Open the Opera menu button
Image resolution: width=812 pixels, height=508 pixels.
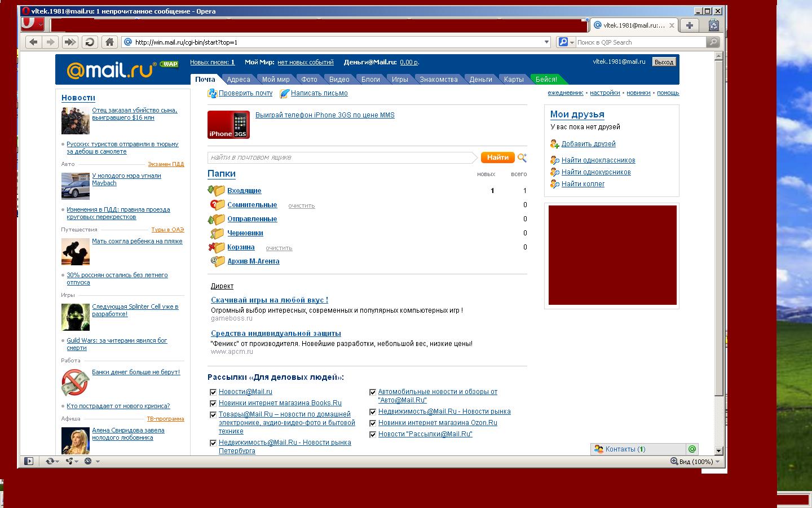(x=33, y=24)
